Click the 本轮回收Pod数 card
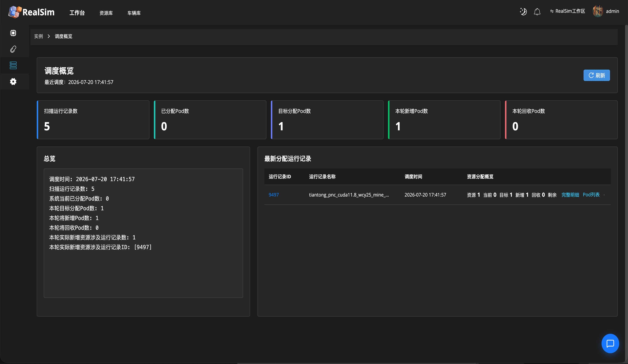This screenshot has height=364, width=628. point(561,120)
